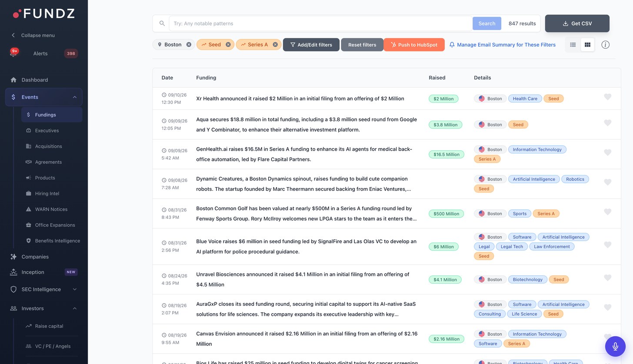The width and height of the screenshot is (633, 364).
Task: Open the Companies page
Action: click(35, 257)
